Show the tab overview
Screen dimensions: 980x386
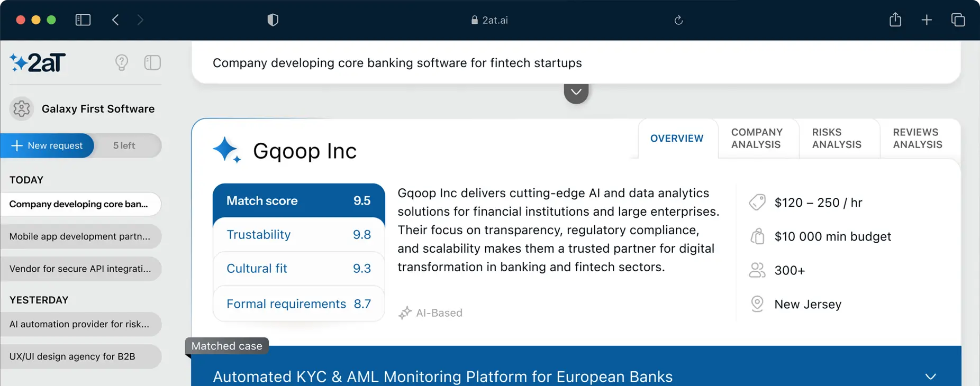958,20
